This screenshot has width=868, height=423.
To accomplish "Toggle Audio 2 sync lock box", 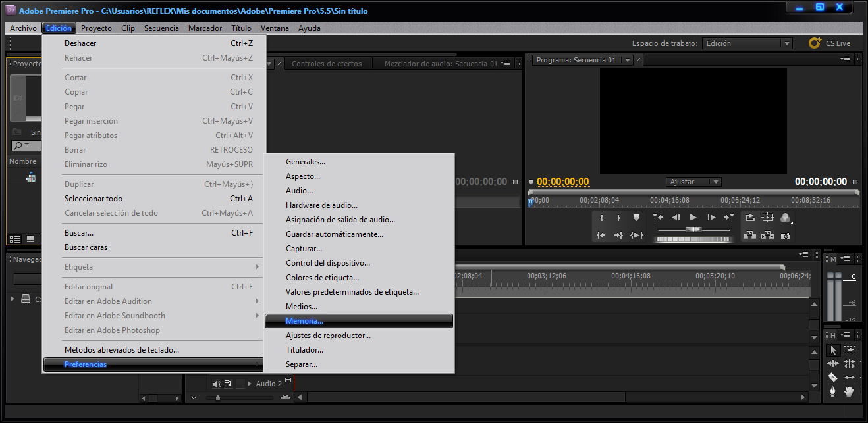I will [x=228, y=384].
